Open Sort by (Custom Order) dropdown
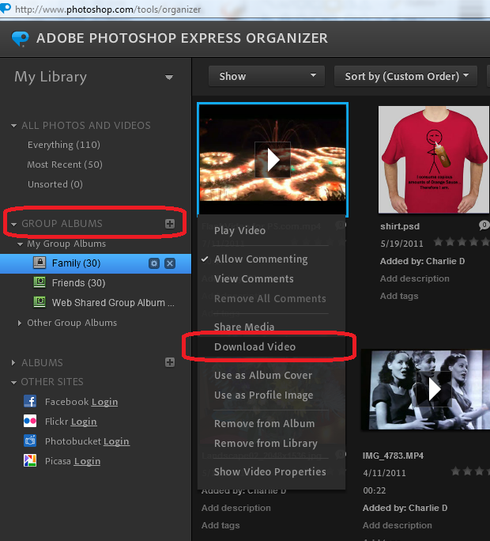The height and width of the screenshot is (541, 490). pyautogui.click(x=405, y=76)
